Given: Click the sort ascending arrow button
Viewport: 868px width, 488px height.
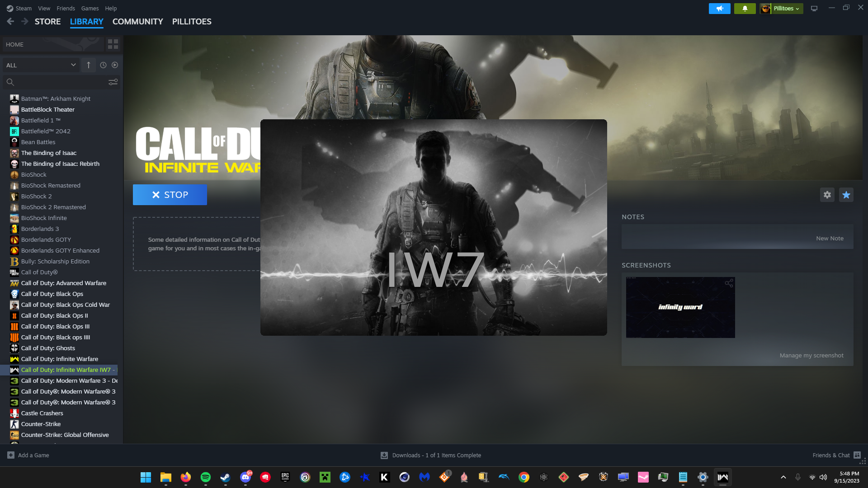Looking at the screenshot, I should tap(89, 65).
